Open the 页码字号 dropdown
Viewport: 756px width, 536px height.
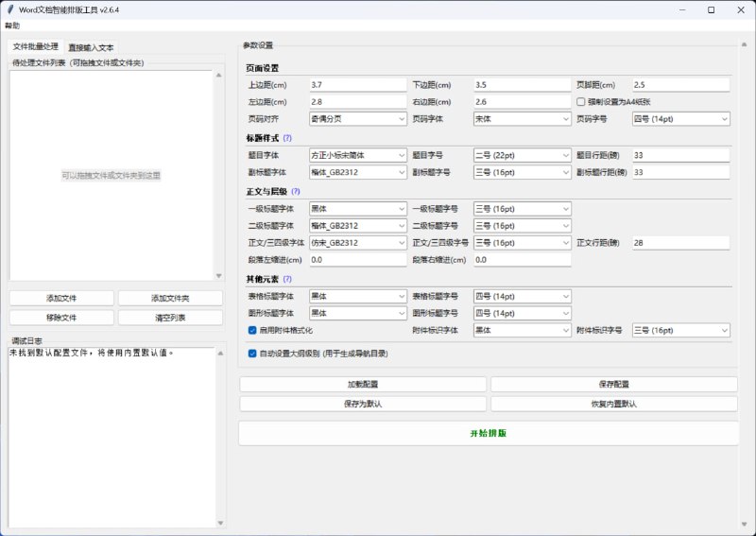click(x=680, y=119)
